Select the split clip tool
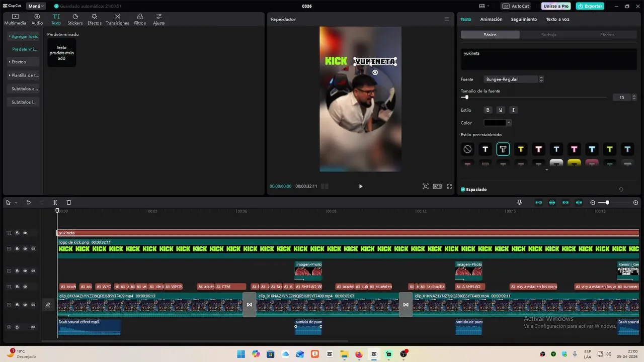The width and height of the screenshot is (644, 362). tap(55, 203)
